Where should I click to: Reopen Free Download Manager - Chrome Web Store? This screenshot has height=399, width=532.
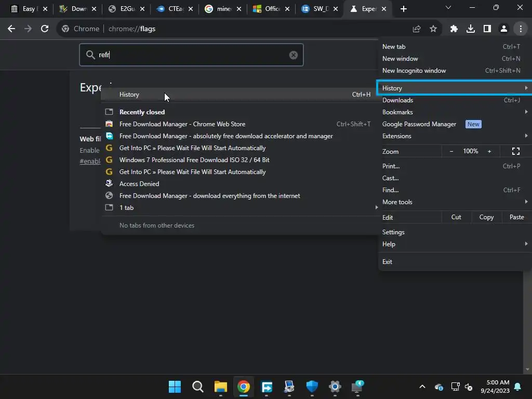coord(240,124)
